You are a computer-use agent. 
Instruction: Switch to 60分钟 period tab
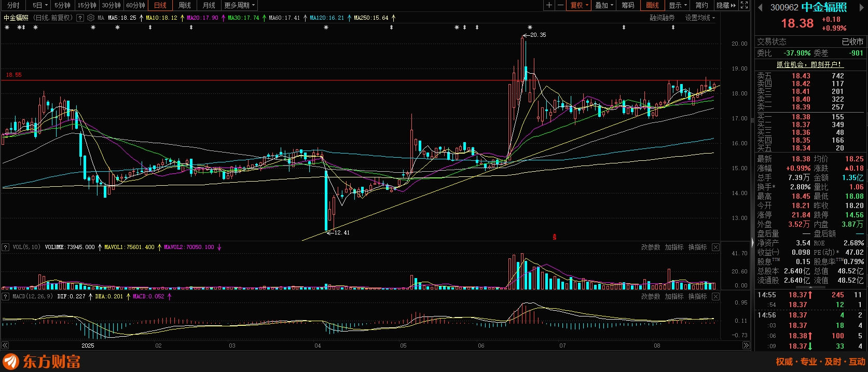(135, 5)
